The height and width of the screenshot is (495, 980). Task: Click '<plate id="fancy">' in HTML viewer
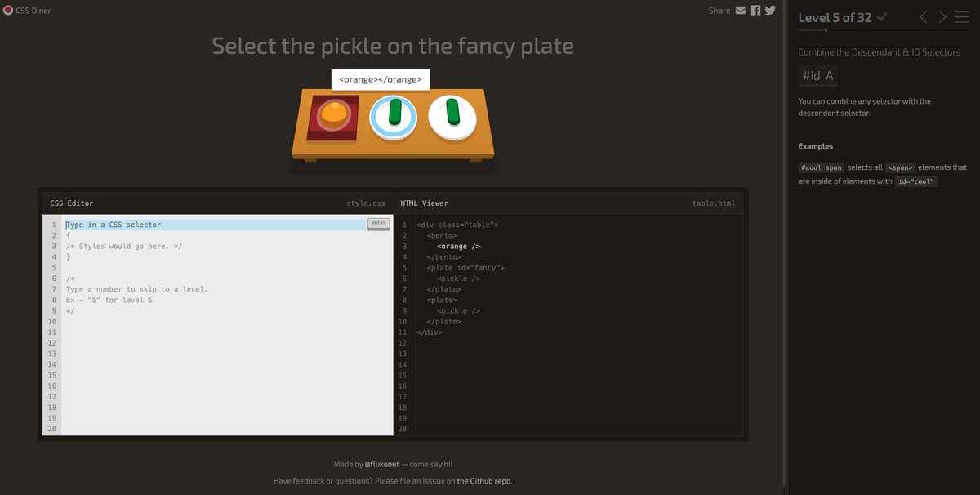[x=465, y=267]
